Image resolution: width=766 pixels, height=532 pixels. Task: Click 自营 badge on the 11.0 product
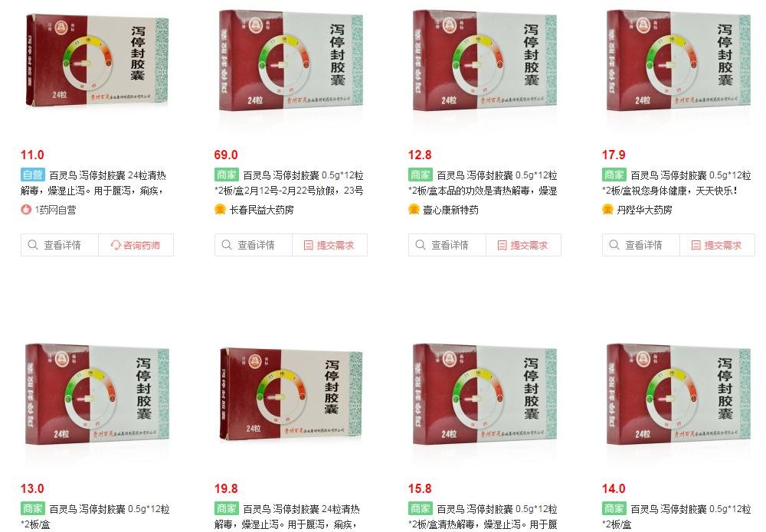[33, 175]
